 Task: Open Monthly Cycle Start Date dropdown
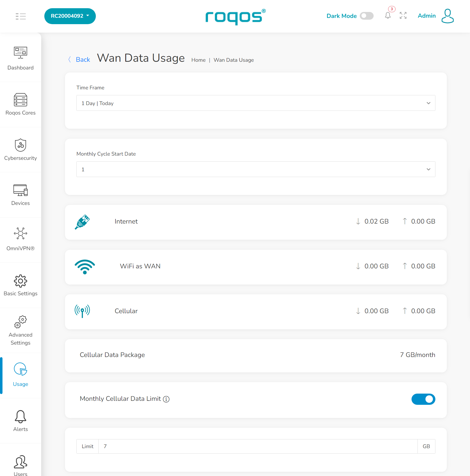pos(256,169)
